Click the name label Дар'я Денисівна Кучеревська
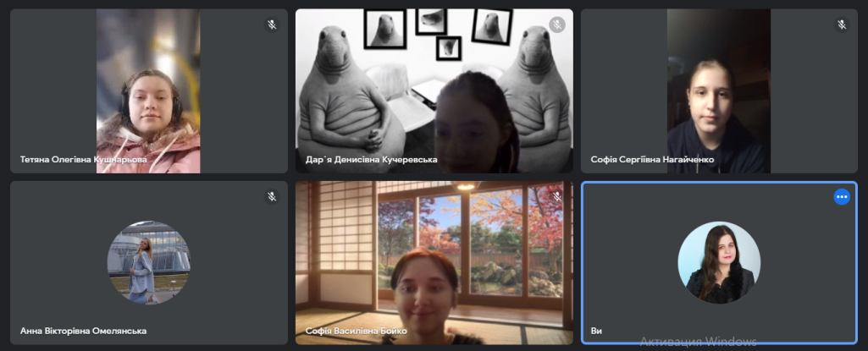This screenshot has height=351, width=868. (372, 159)
